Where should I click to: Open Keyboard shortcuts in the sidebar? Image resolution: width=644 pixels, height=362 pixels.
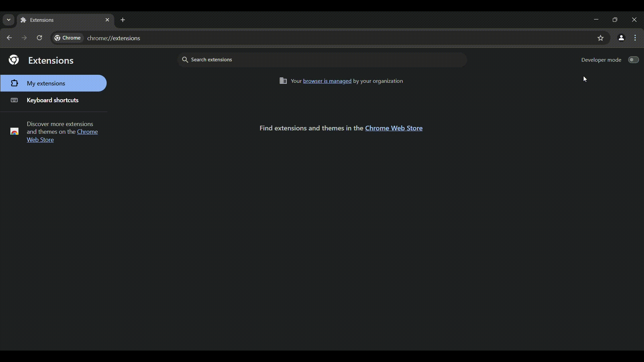click(x=53, y=100)
